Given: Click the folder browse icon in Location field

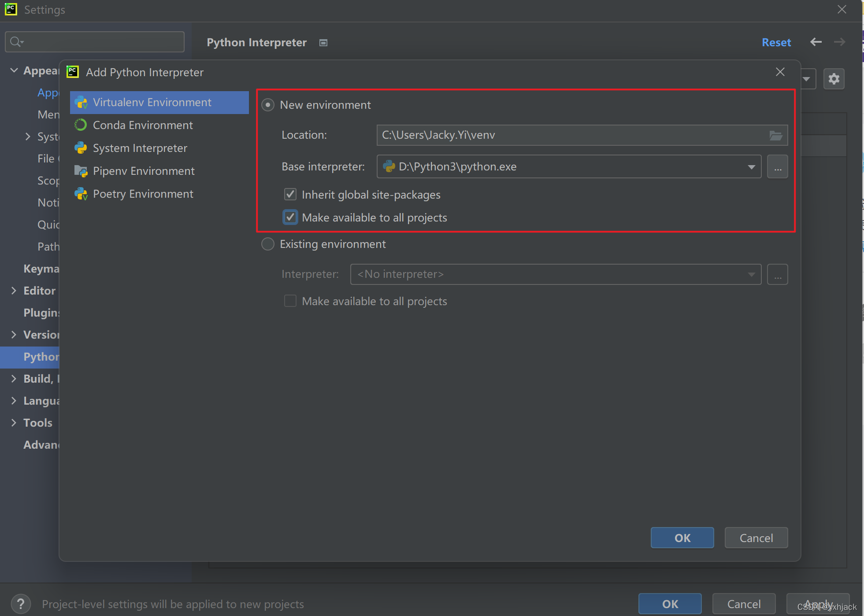Looking at the screenshot, I should click(x=775, y=135).
